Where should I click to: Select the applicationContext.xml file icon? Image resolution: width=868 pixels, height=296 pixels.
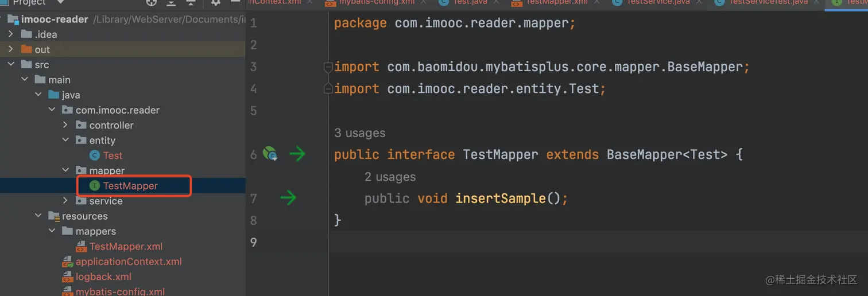point(68,262)
